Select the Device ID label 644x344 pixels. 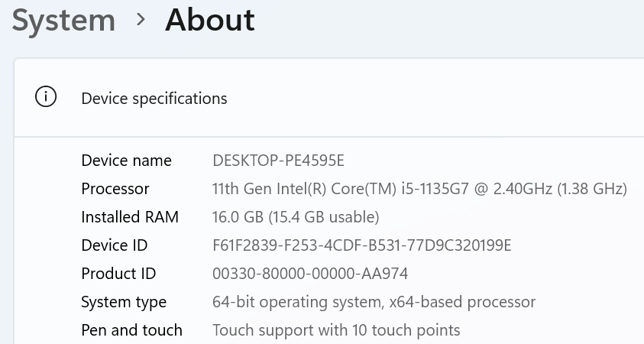coord(114,245)
